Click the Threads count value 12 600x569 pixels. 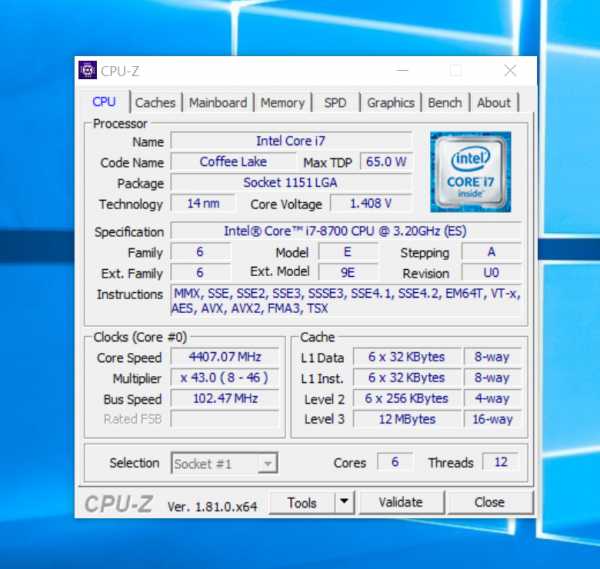501,462
